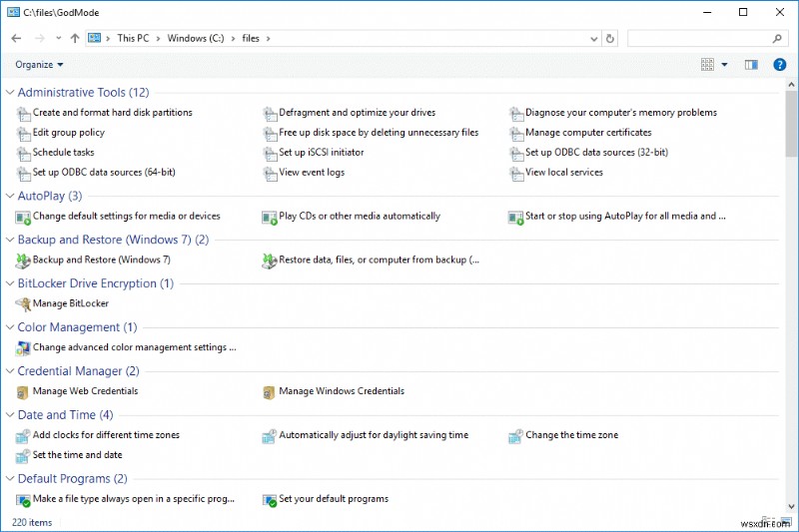
Task: Open Free up disk space by deleting unnecessary files
Action: (x=379, y=133)
